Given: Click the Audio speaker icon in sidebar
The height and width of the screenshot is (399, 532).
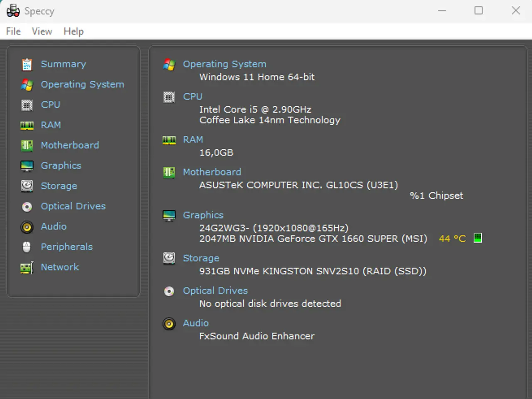Looking at the screenshot, I should [x=27, y=227].
